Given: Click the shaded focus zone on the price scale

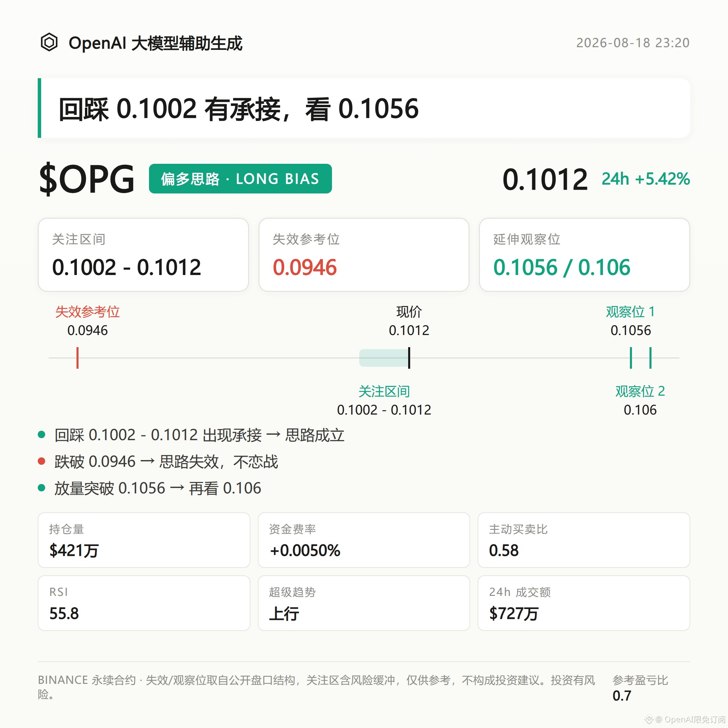Looking at the screenshot, I should (x=384, y=358).
